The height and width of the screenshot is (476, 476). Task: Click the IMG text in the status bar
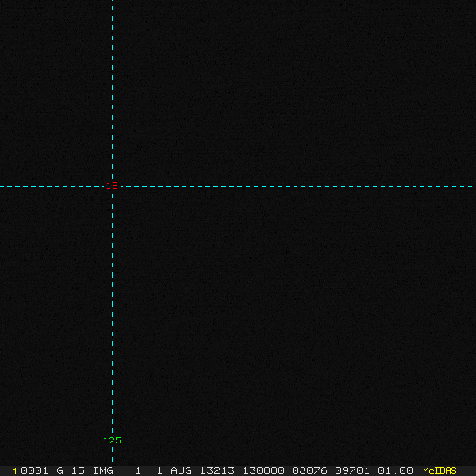tap(103, 470)
